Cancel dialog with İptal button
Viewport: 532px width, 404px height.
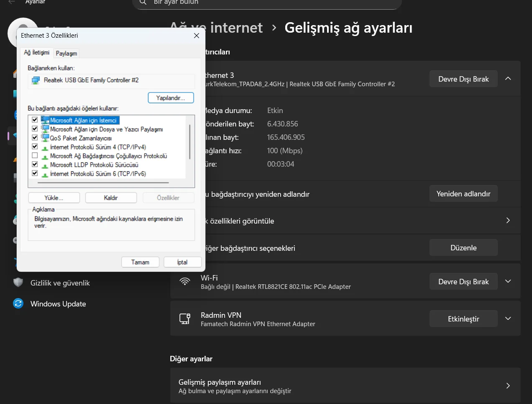click(182, 262)
